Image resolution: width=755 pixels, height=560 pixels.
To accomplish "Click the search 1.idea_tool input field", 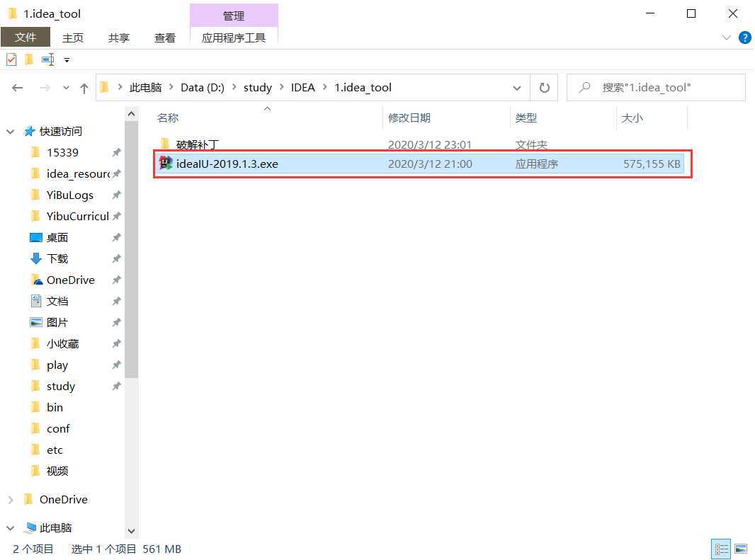I will coord(657,88).
